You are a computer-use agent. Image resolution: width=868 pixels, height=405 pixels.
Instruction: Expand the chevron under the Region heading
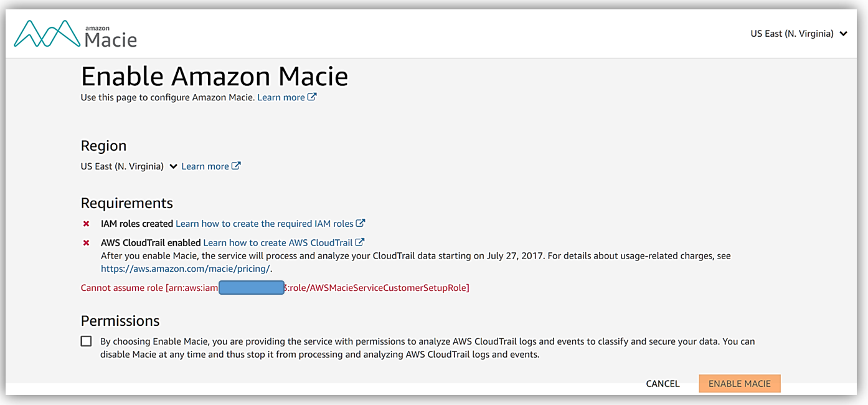coord(174,166)
